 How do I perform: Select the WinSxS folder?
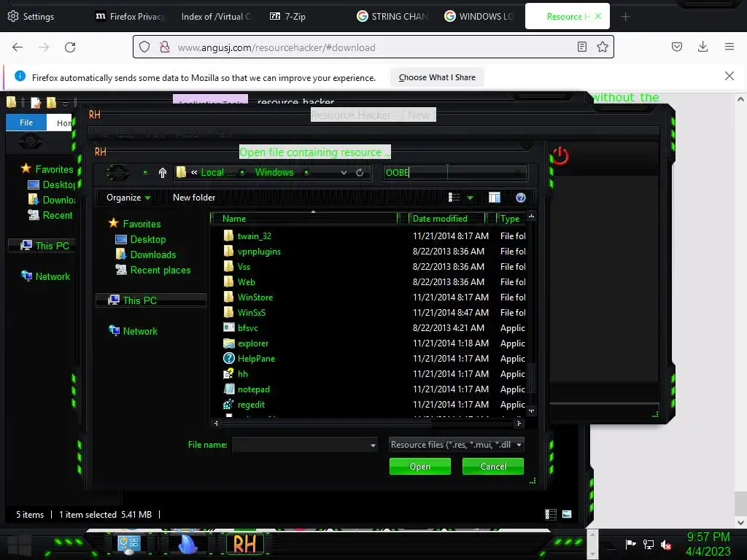(x=251, y=312)
